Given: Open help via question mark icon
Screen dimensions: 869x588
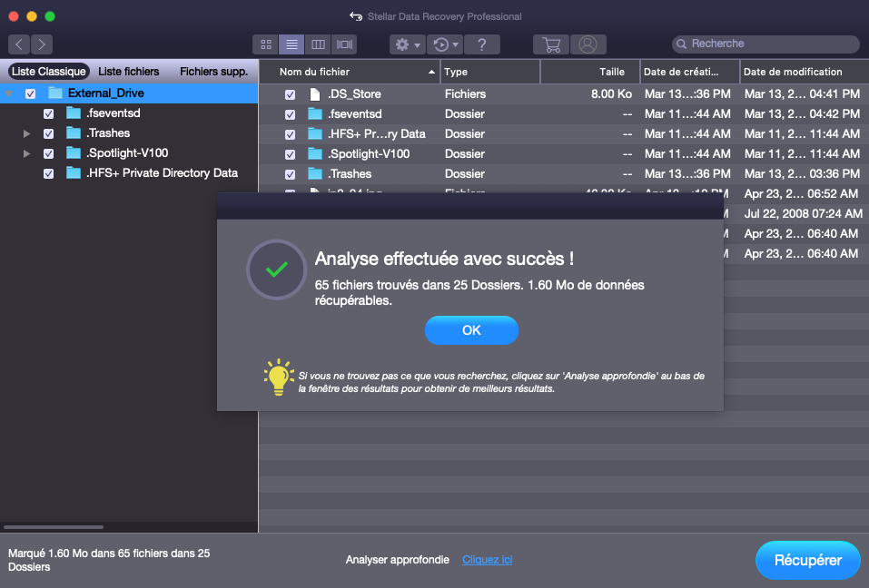Looking at the screenshot, I should pyautogui.click(x=482, y=44).
